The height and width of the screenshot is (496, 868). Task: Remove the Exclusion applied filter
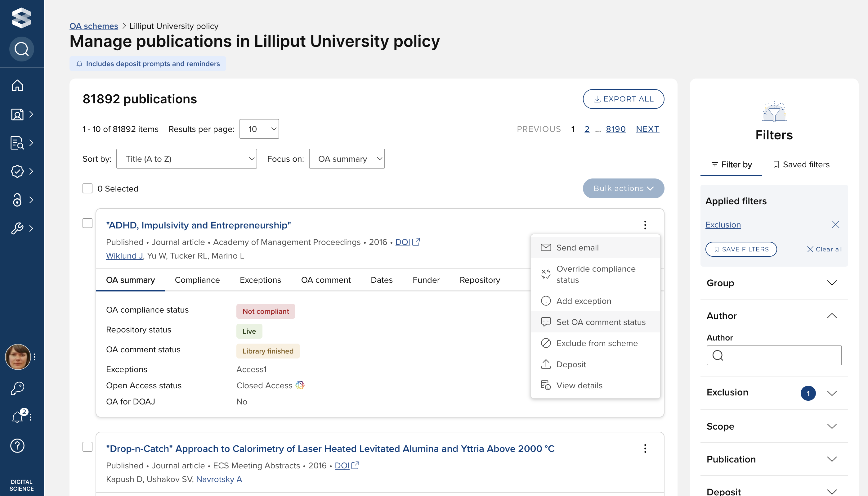(835, 224)
